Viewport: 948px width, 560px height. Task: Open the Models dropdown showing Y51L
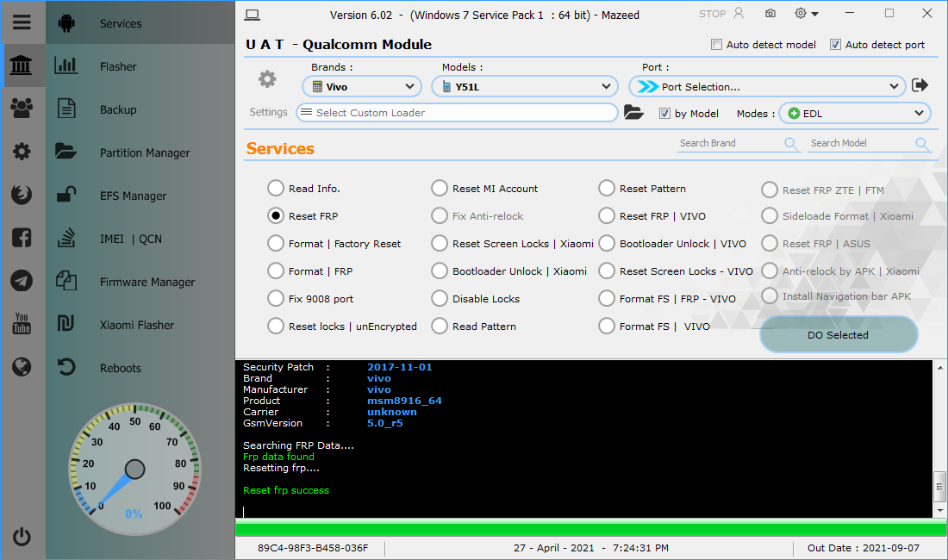(x=524, y=86)
